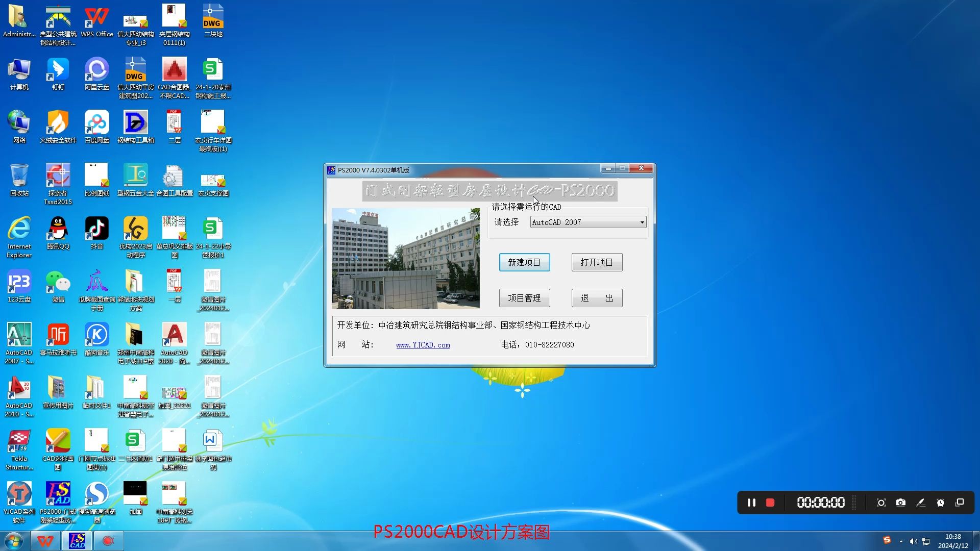
Task: Select the 临时文件1 folder shortcut
Action: 97,393
